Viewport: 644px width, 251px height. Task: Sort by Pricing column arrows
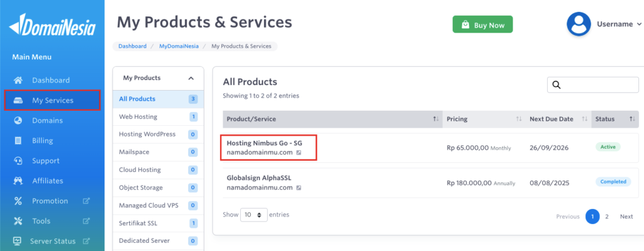(x=519, y=119)
